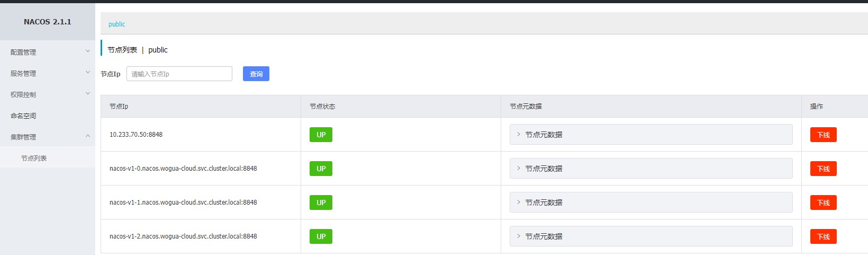The height and width of the screenshot is (255, 868).
Task: Expand 节点元数据 for nacos-v1-0 node
Action: [x=651, y=169]
